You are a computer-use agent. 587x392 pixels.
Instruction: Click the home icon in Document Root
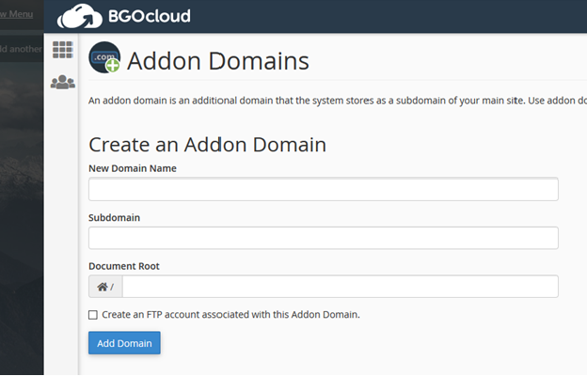[x=103, y=287]
